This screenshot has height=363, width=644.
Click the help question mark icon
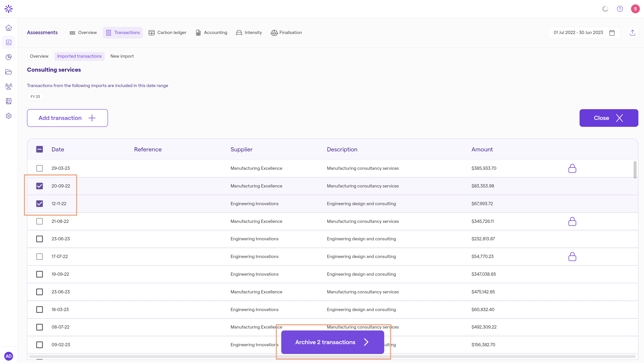coord(620,9)
